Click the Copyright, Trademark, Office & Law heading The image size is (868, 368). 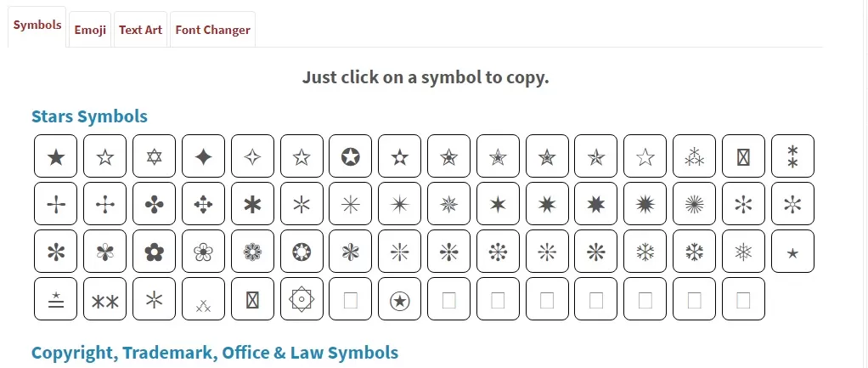(x=214, y=352)
